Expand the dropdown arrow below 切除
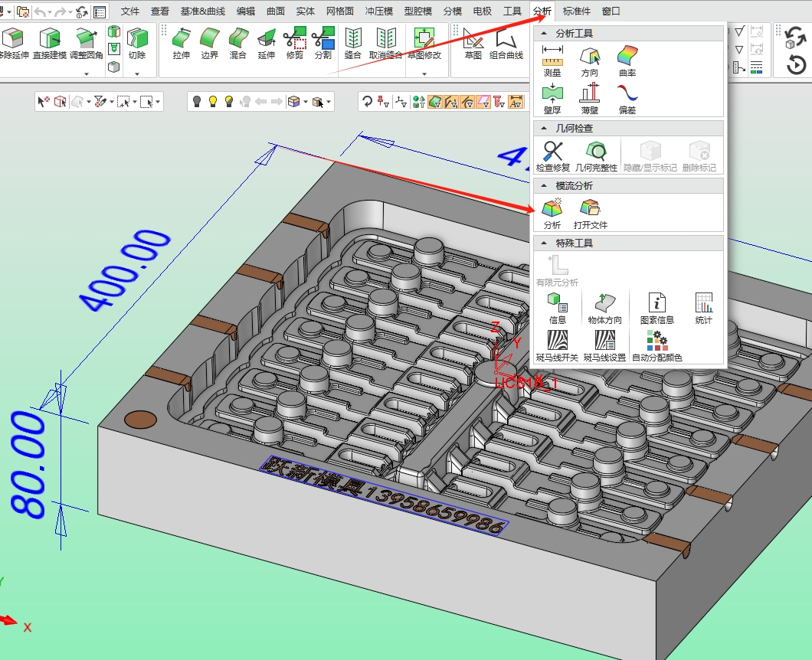 (137, 74)
